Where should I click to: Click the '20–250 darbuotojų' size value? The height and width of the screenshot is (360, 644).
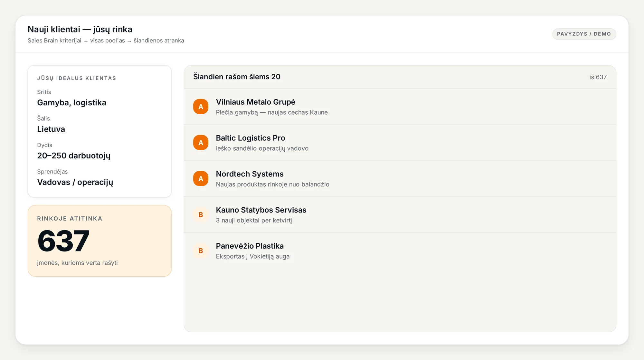(74, 156)
